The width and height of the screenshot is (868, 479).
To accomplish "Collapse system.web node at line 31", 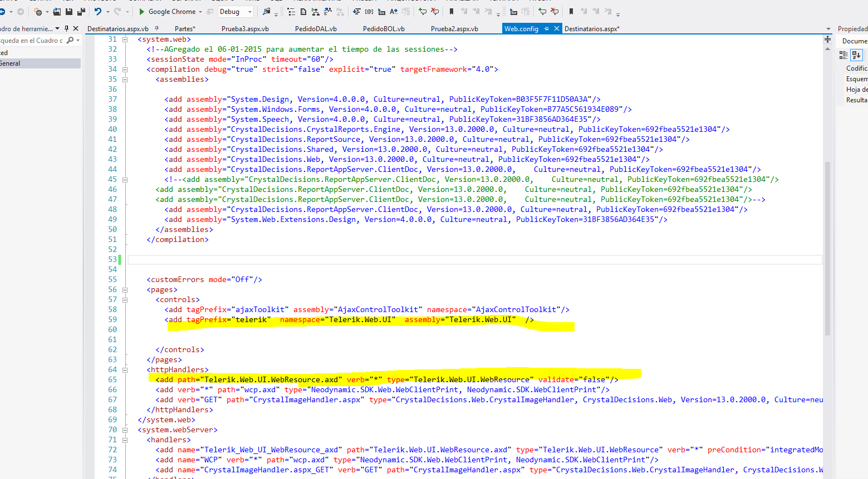I will coord(125,39).
